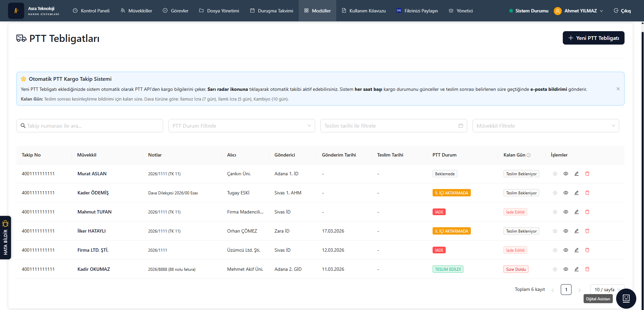Edit the Kadir OKUMAZ notification
Image resolution: width=644 pixels, height=310 pixels.
(577, 269)
